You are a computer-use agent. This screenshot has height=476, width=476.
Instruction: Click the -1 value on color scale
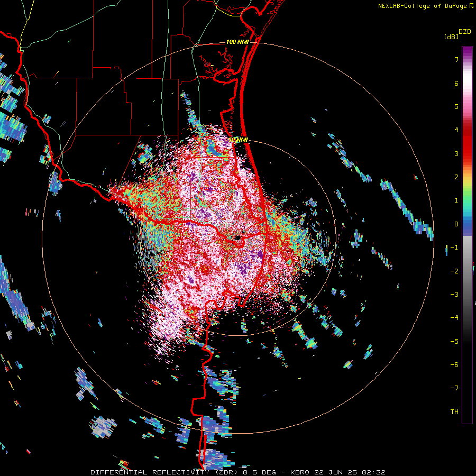454,248
